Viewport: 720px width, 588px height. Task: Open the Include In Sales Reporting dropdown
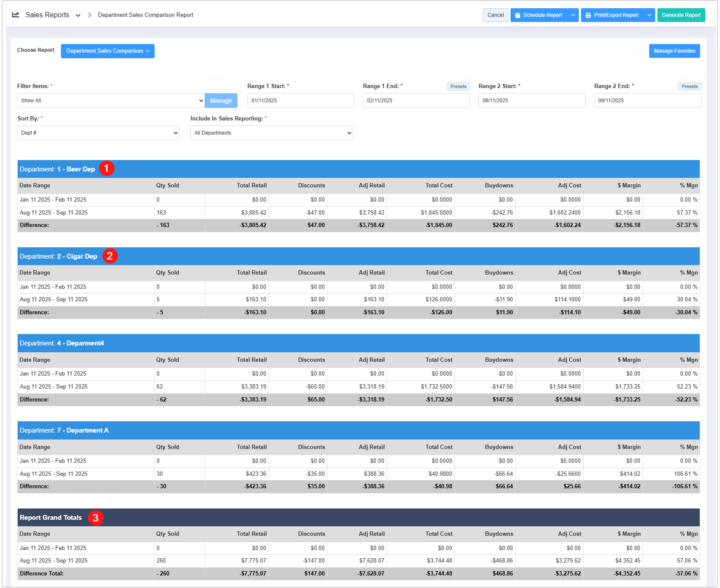[272, 133]
